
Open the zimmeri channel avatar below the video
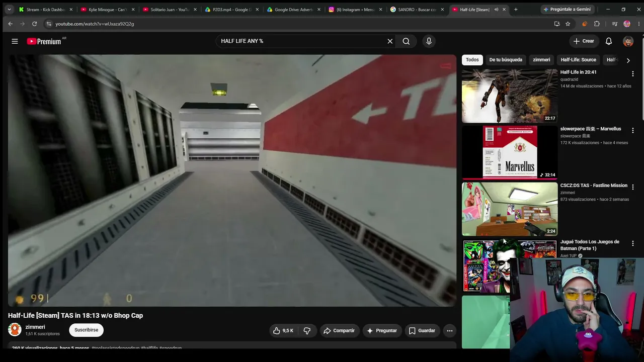click(x=15, y=330)
